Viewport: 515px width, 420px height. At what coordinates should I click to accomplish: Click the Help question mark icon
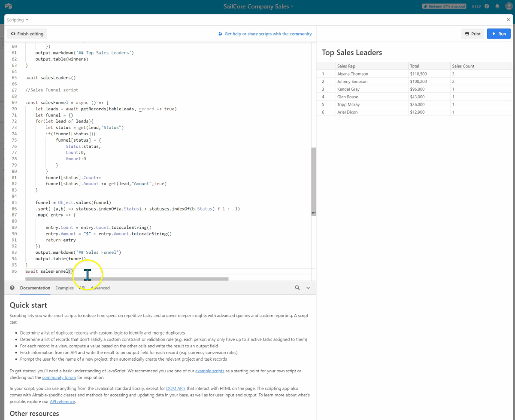pos(486,6)
